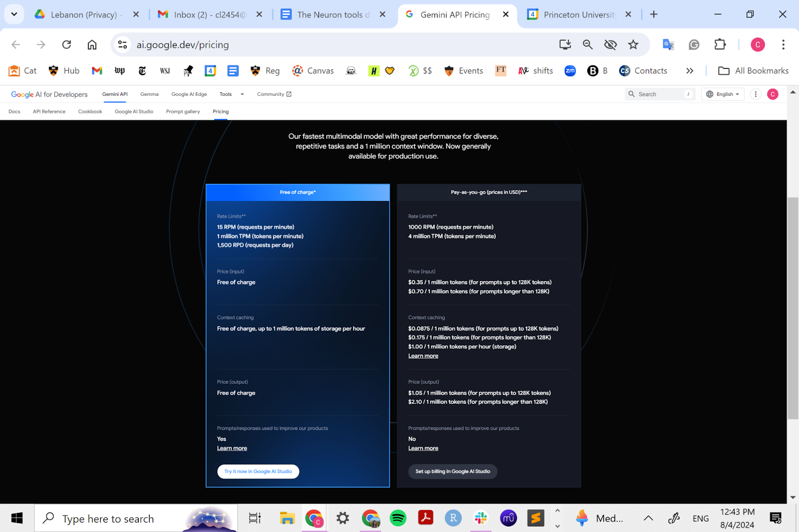Open the tab search dropdown arrow
The image size is (799, 532).
pyautogui.click(x=14, y=14)
